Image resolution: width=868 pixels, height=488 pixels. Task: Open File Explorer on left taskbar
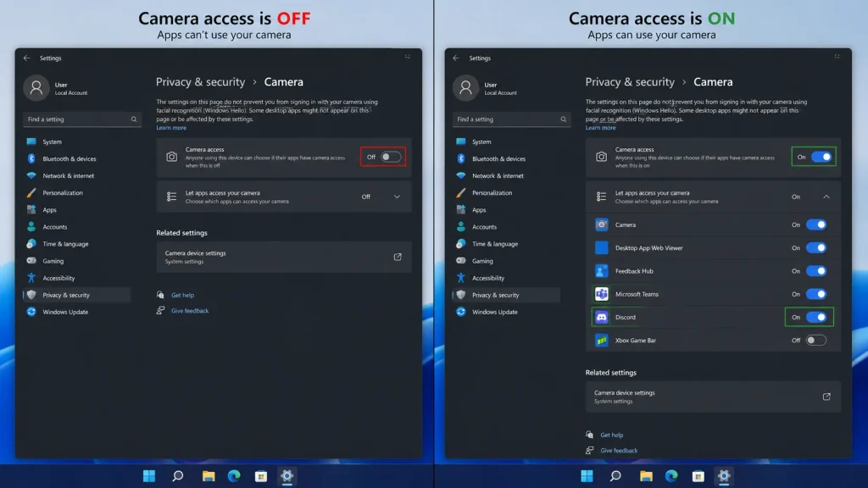pos(209,476)
